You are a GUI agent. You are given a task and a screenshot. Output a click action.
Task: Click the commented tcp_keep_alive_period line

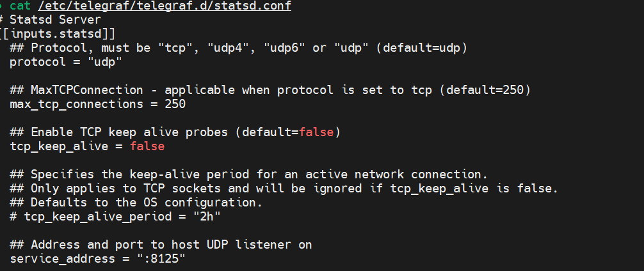coord(115,217)
